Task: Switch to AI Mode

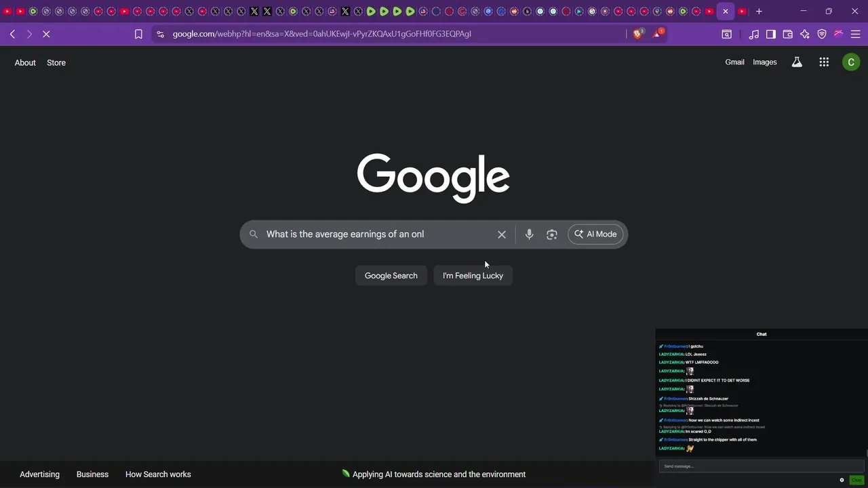Action: click(595, 235)
